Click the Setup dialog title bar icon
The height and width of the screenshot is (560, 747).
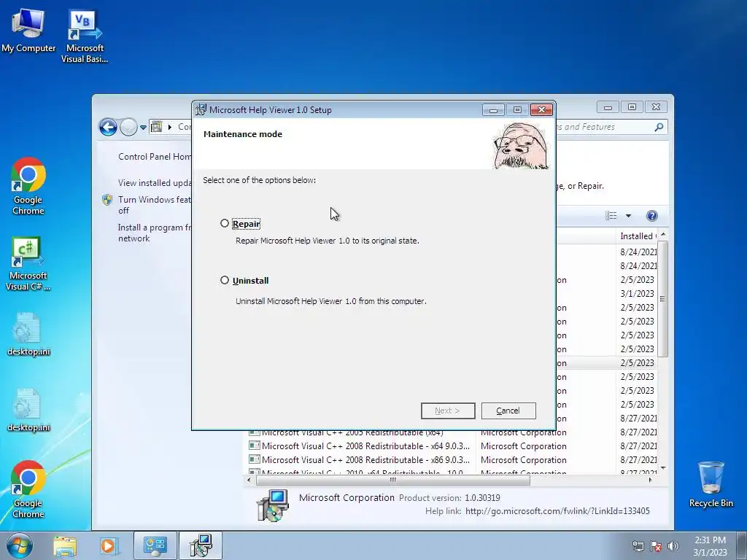(201, 109)
